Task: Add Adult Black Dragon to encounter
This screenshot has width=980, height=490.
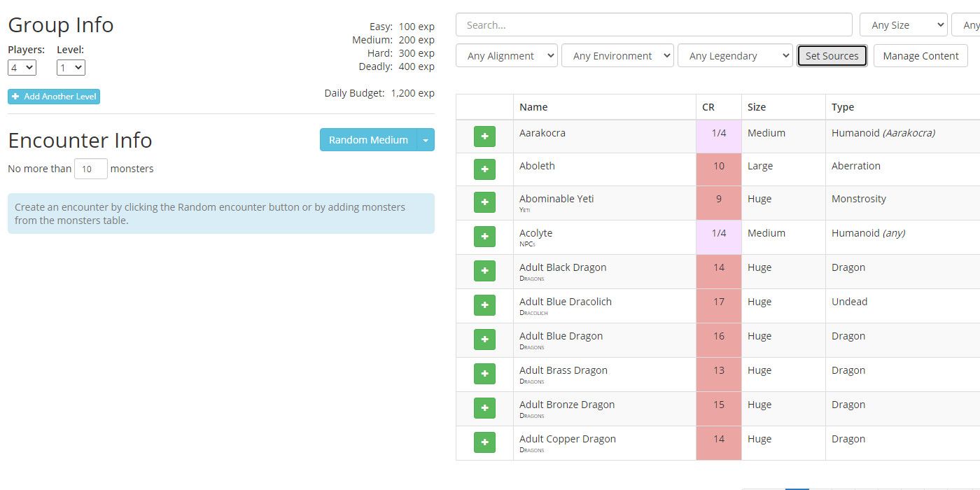Action: [x=484, y=271]
